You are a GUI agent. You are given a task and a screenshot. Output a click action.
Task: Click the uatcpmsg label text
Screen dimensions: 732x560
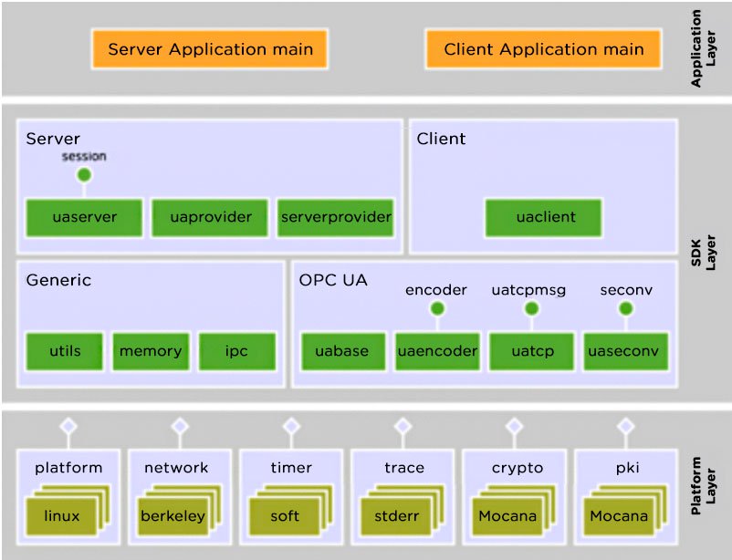528,290
